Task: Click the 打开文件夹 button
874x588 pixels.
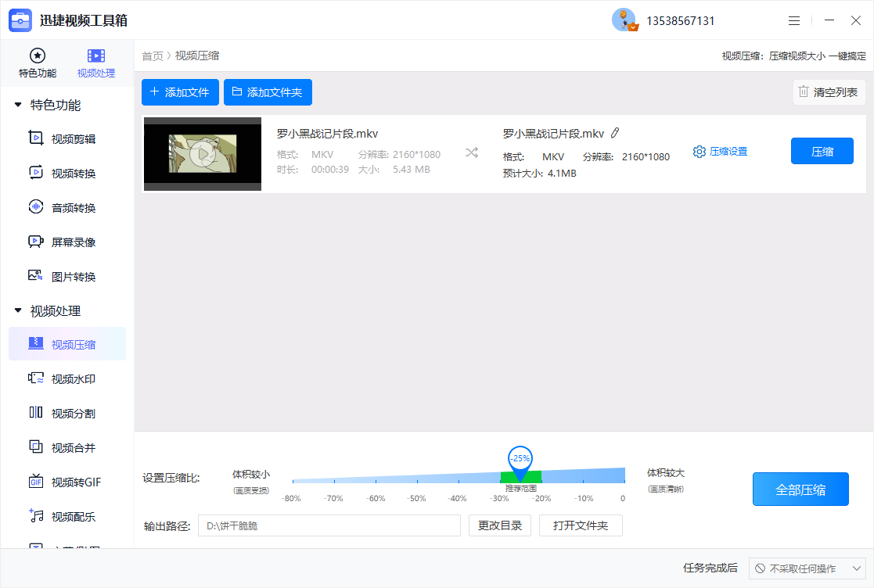Action: 581,525
